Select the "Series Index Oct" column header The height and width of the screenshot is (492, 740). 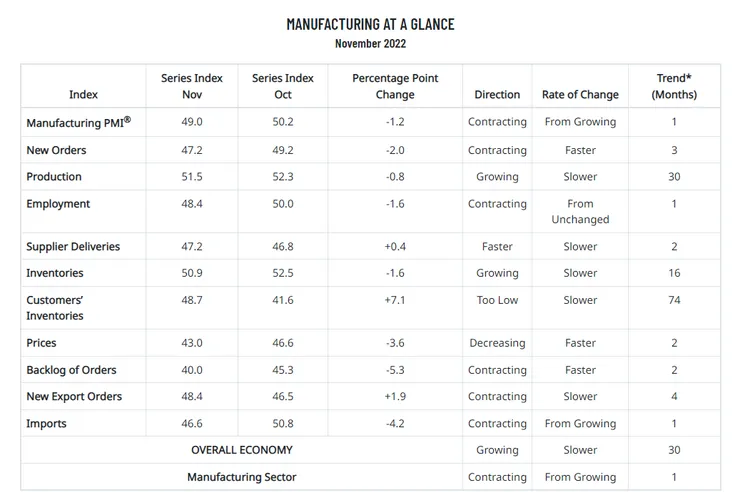coord(283,86)
